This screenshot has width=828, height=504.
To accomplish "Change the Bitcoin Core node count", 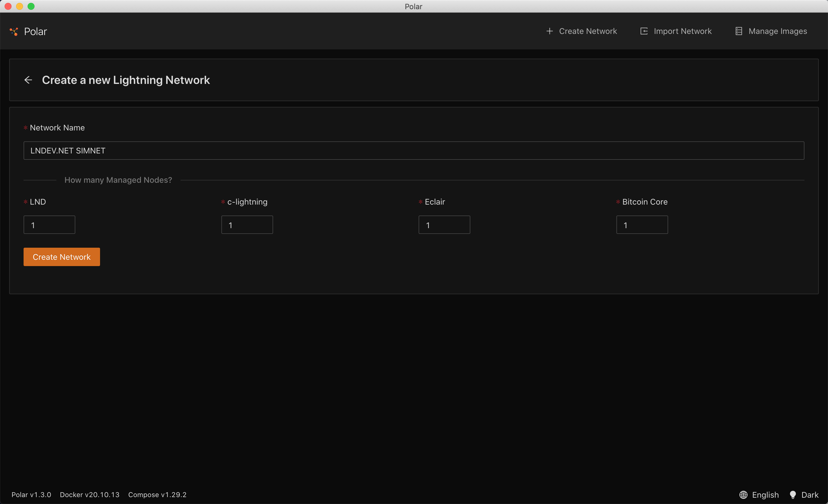I will tap(642, 224).
